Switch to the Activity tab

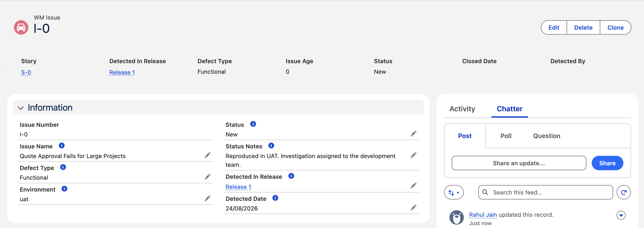[462, 109]
